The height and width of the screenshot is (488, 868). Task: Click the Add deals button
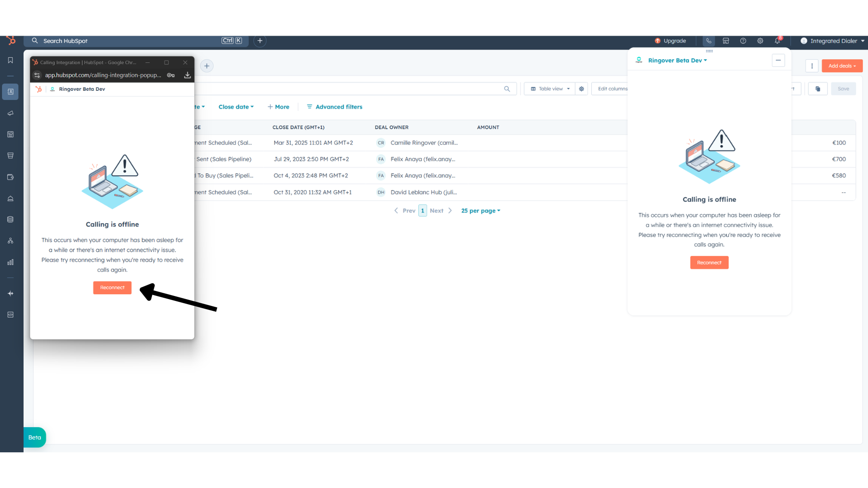pos(842,66)
